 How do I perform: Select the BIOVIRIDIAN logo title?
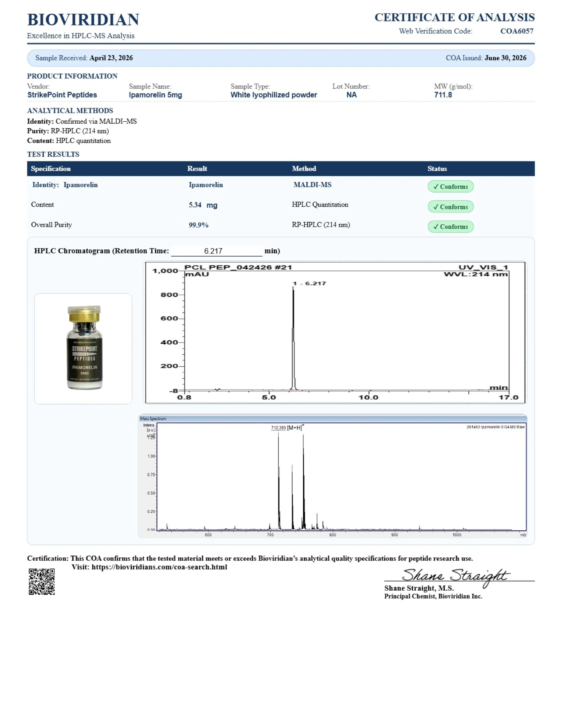83,20
